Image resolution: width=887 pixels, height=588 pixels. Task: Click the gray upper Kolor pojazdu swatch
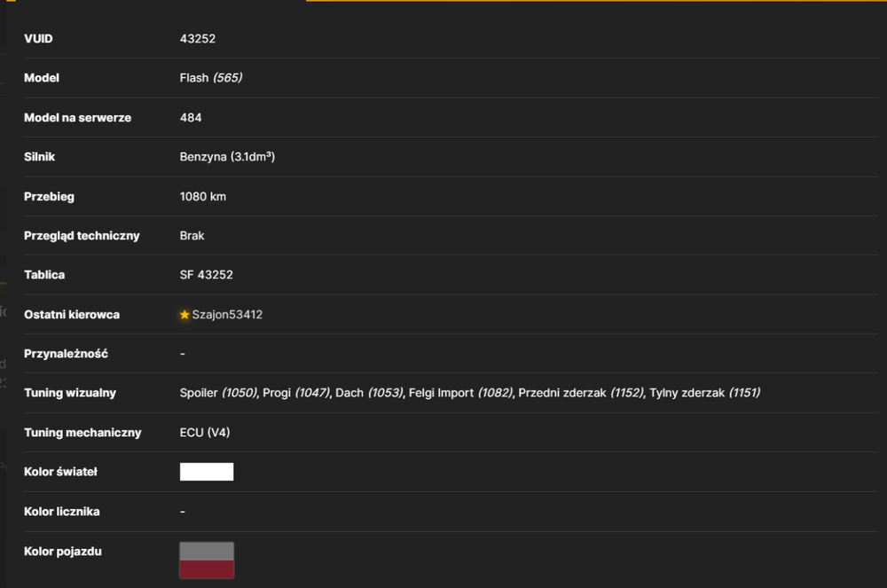[x=207, y=552]
